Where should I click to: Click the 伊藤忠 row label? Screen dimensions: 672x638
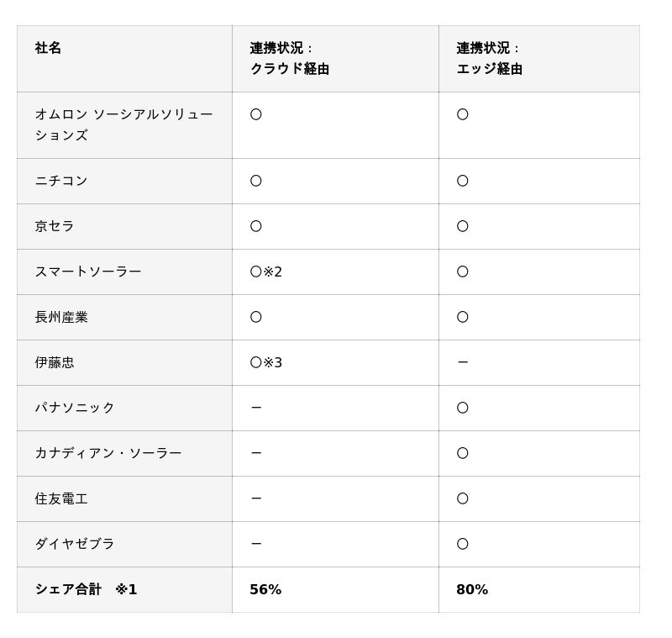pos(55,362)
